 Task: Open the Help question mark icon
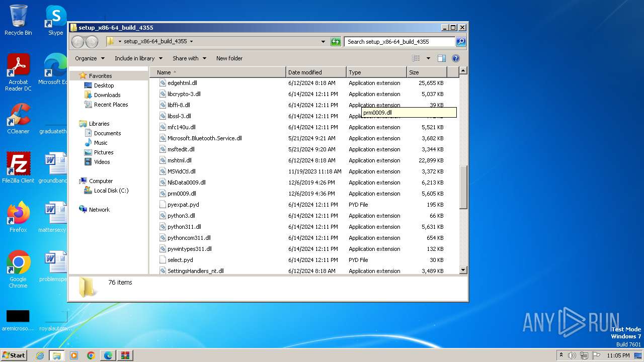click(x=456, y=58)
